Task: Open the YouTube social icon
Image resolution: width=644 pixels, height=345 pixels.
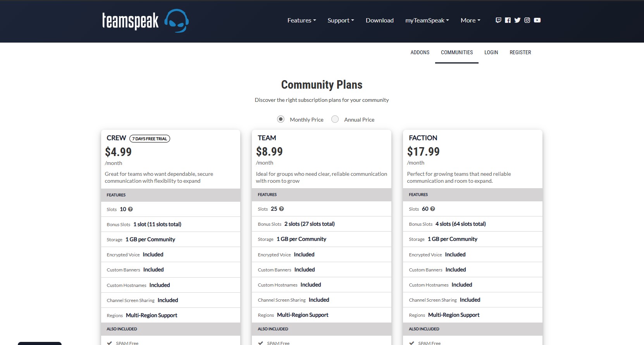Action: click(537, 20)
